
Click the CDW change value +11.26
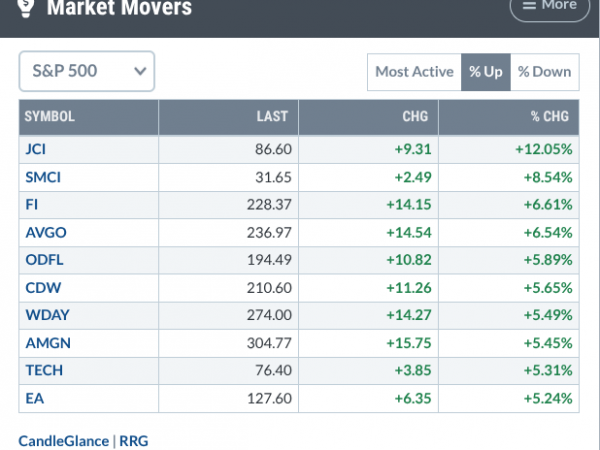(x=409, y=288)
